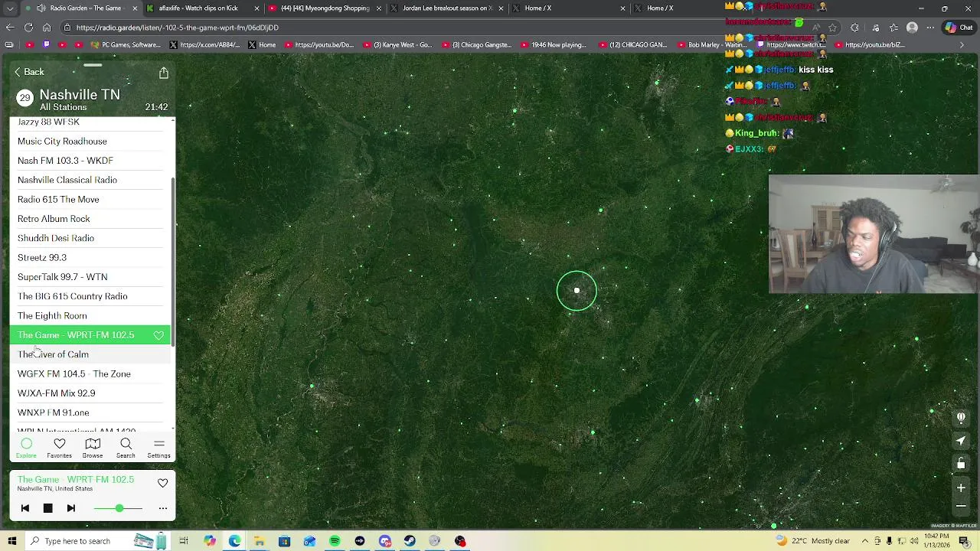980x551 pixels.
Task: Open Spotify from taskbar
Action: [335, 541]
